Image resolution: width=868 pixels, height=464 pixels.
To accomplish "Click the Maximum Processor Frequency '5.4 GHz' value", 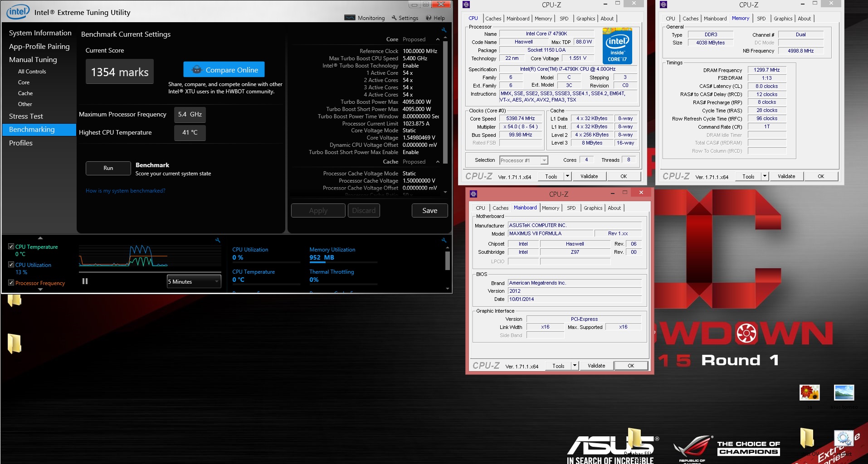I will point(190,115).
